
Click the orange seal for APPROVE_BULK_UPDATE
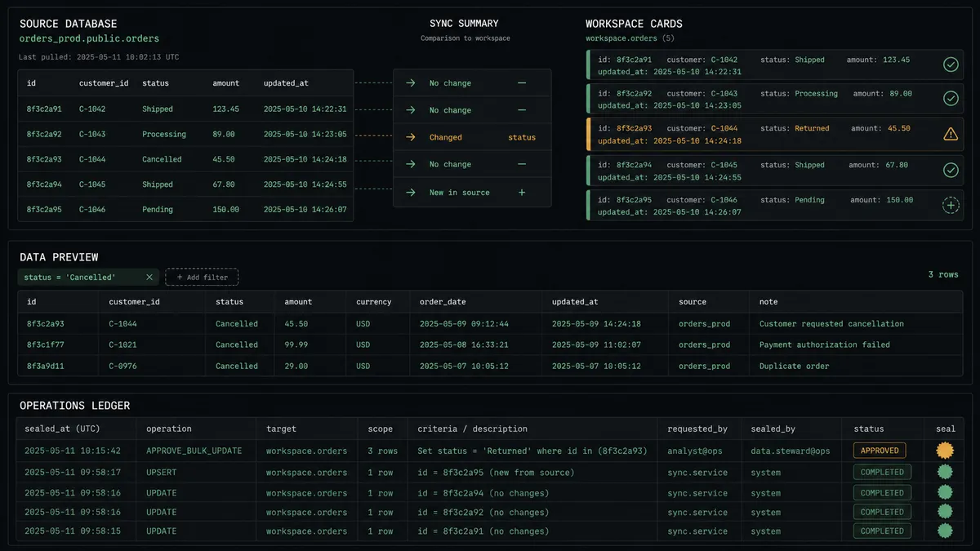945,450
